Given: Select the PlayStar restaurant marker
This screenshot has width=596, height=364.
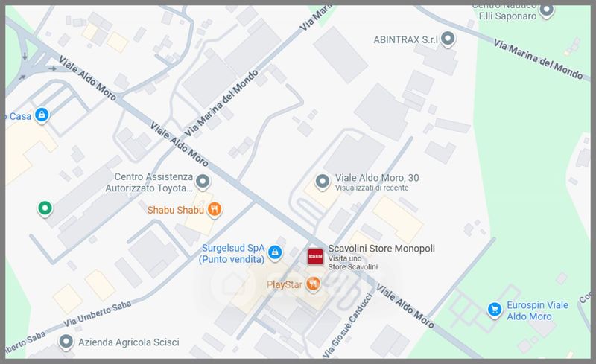Looking at the screenshot, I should (313, 284).
